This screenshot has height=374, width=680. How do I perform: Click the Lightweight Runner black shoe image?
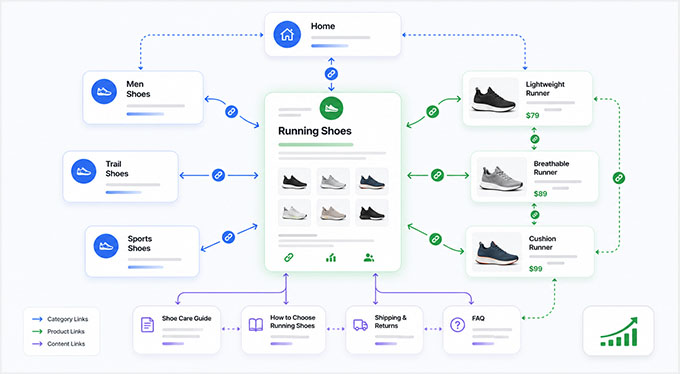click(494, 98)
